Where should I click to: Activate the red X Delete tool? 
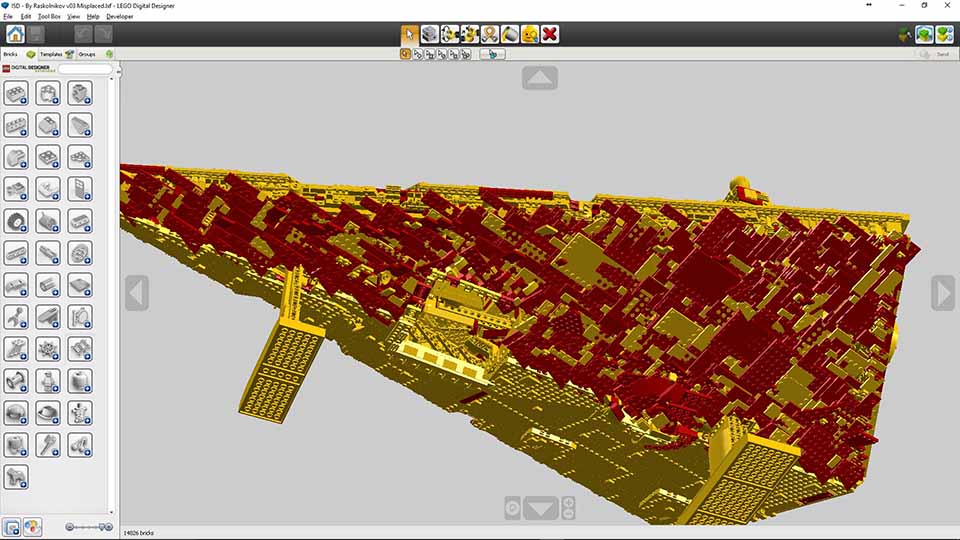coord(550,34)
